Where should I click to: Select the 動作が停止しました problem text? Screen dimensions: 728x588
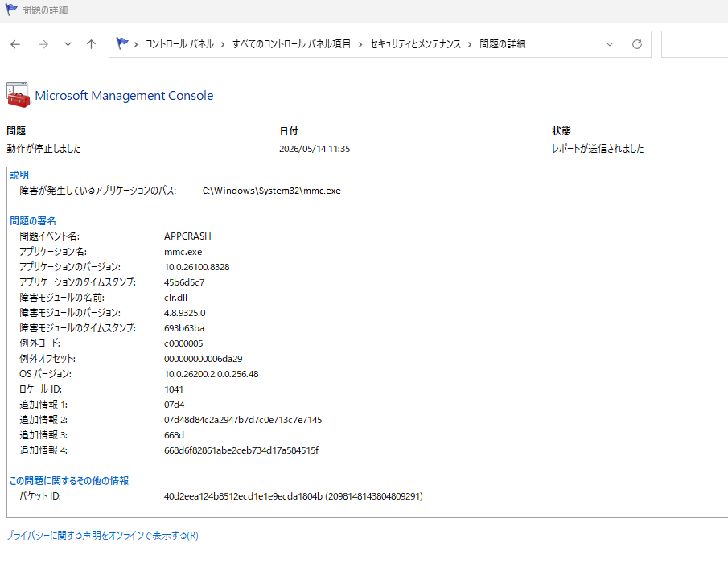pos(43,149)
